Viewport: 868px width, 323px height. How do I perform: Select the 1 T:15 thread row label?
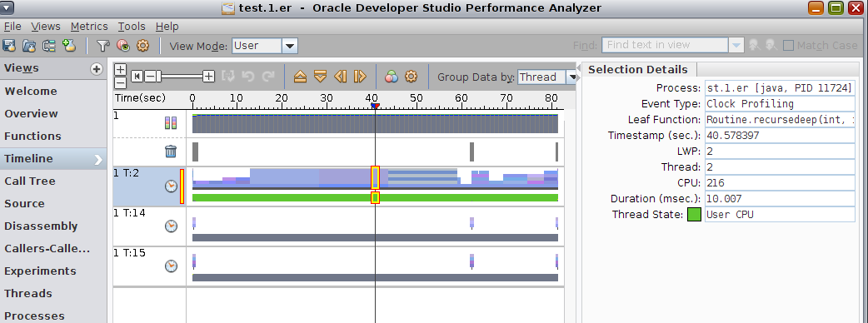coord(130,253)
